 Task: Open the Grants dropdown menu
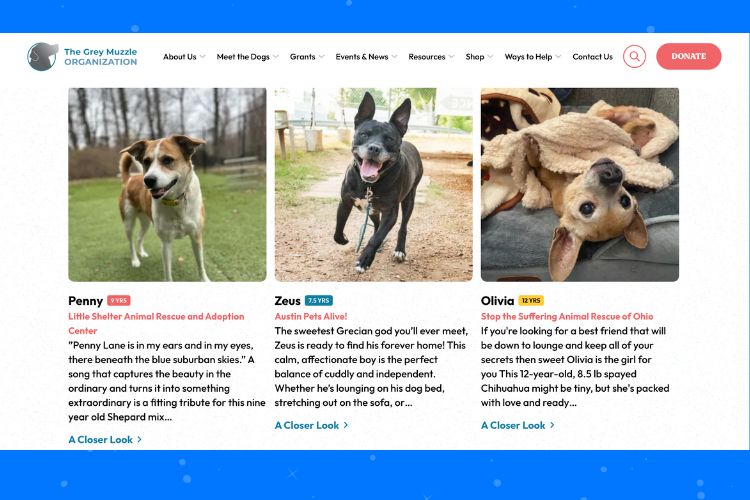pos(307,56)
